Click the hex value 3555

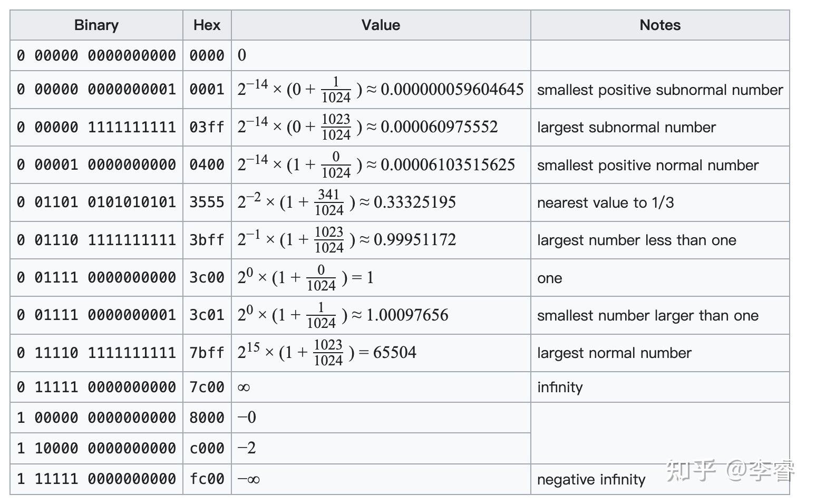click(x=207, y=202)
